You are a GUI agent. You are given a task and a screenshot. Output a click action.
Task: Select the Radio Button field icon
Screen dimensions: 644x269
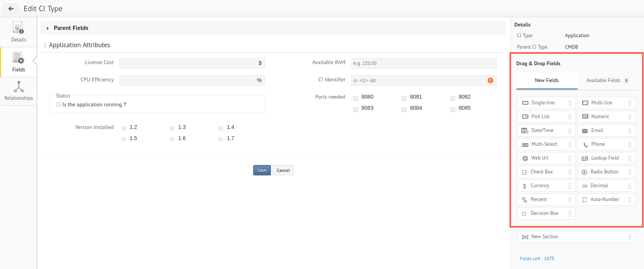tap(584, 172)
